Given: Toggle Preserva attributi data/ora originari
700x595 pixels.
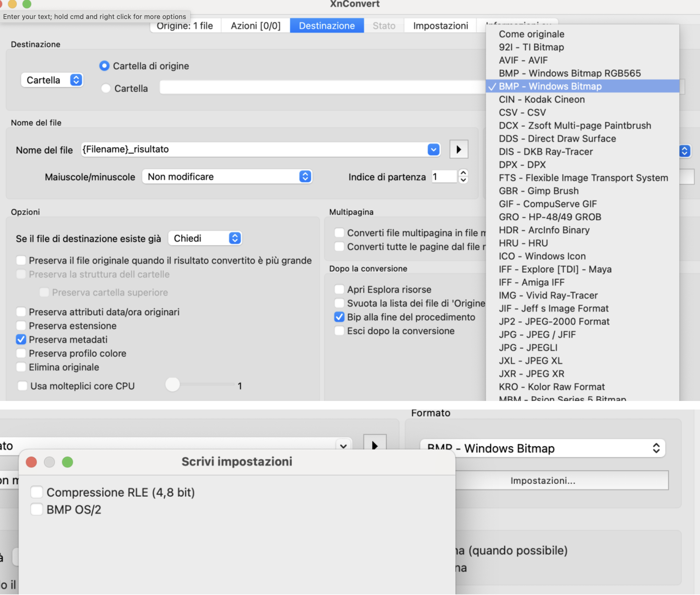Looking at the screenshot, I should [21, 312].
